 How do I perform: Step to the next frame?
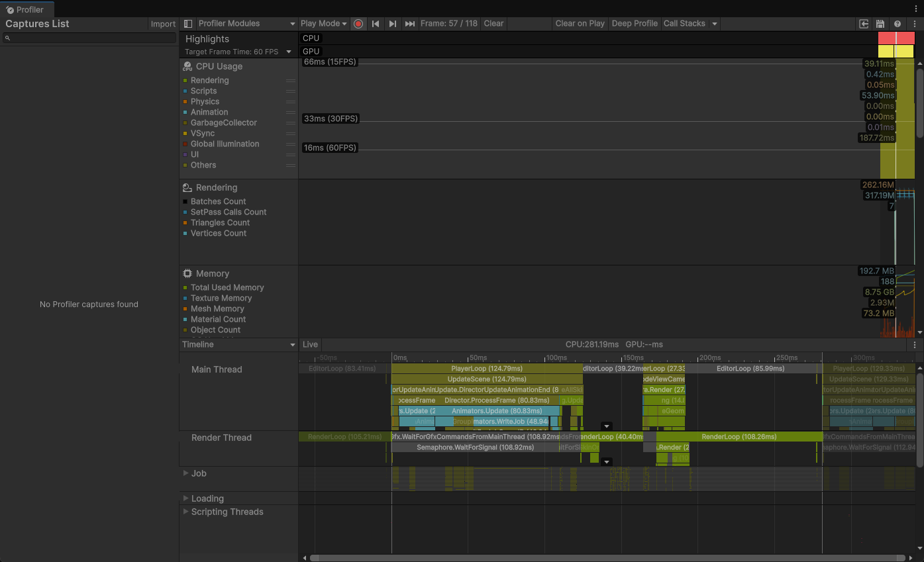393,24
